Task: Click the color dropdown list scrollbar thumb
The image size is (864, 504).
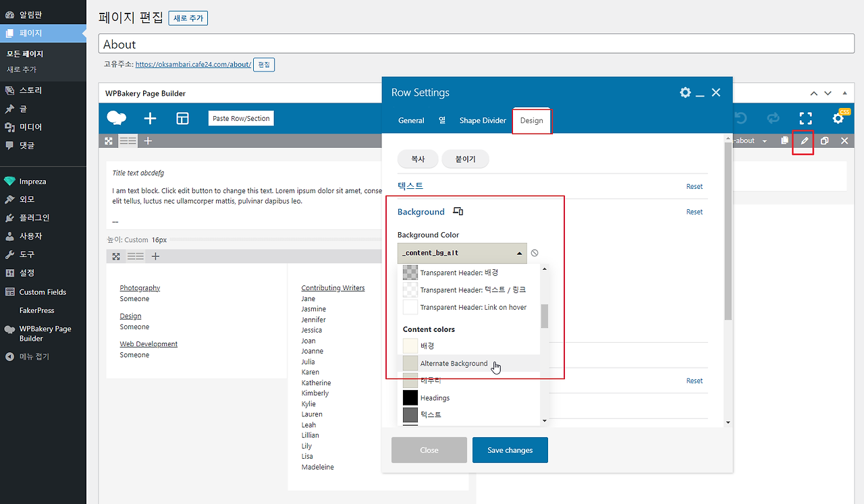Action: tap(545, 316)
